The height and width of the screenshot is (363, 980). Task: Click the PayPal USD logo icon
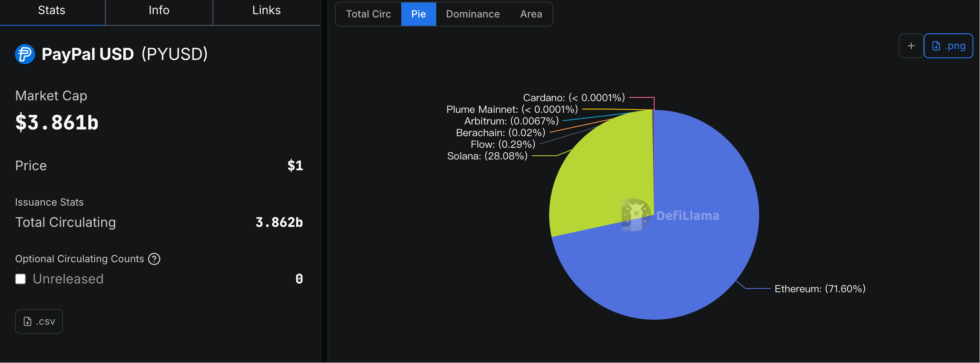tap(25, 54)
